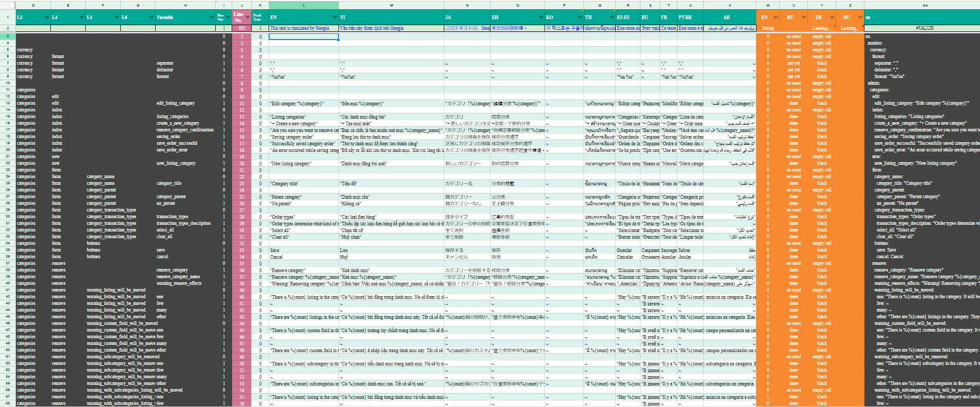Click the PT-BR header cell
The width and height of the screenshot is (980, 407).
pyautogui.click(x=690, y=17)
